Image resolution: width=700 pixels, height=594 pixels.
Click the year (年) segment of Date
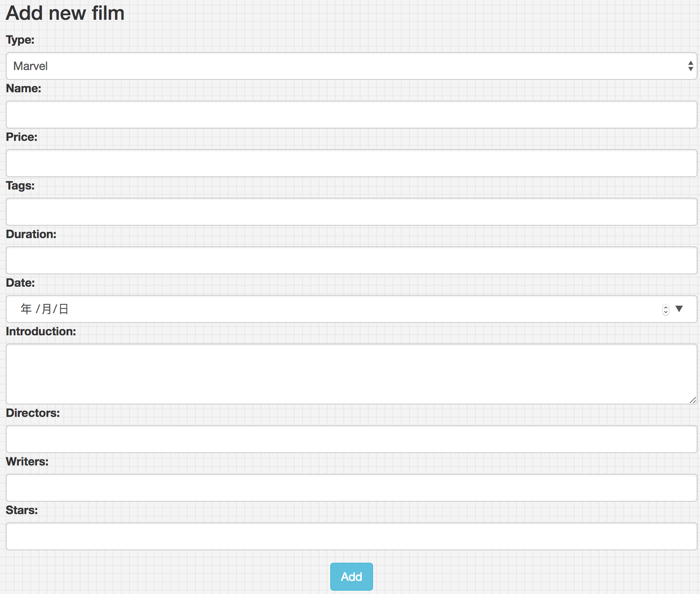(26, 309)
